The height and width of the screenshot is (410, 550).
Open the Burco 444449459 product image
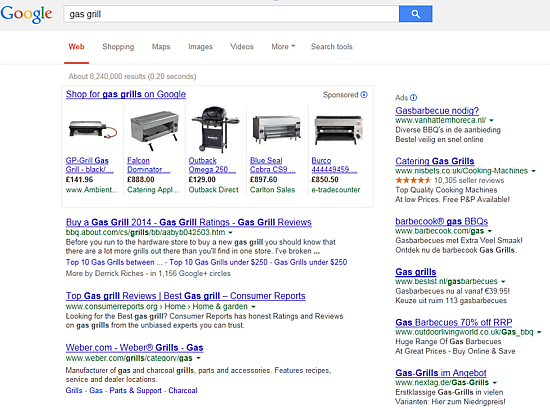tap(338, 130)
